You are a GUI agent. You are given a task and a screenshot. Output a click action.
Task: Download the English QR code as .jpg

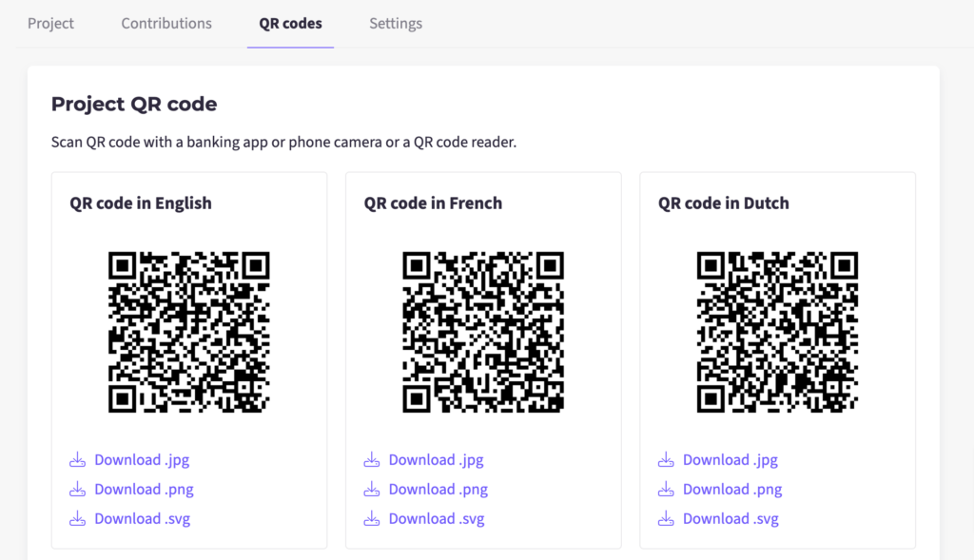[x=142, y=460]
